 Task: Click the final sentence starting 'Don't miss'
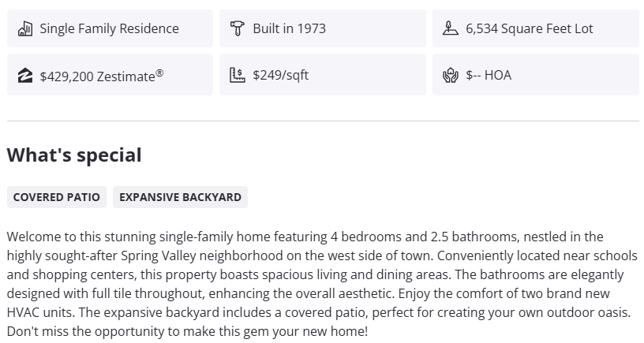coord(186,331)
